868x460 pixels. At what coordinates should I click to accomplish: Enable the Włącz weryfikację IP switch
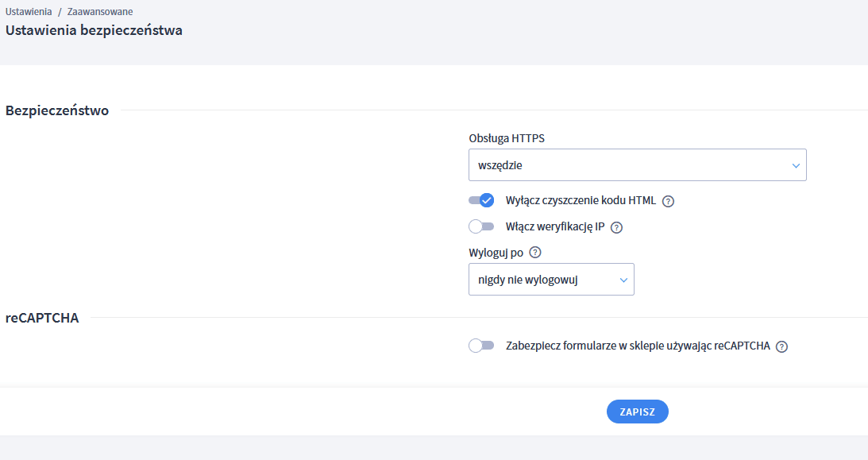click(481, 226)
